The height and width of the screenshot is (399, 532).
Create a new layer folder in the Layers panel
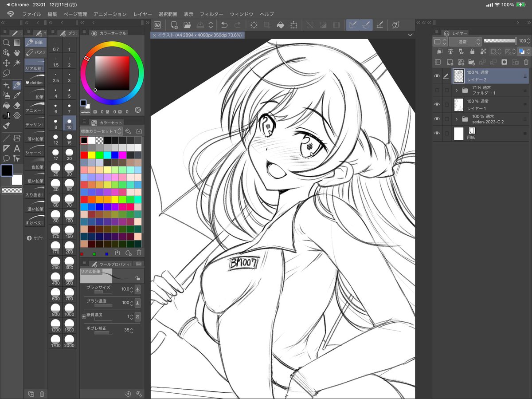tap(472, 63)
